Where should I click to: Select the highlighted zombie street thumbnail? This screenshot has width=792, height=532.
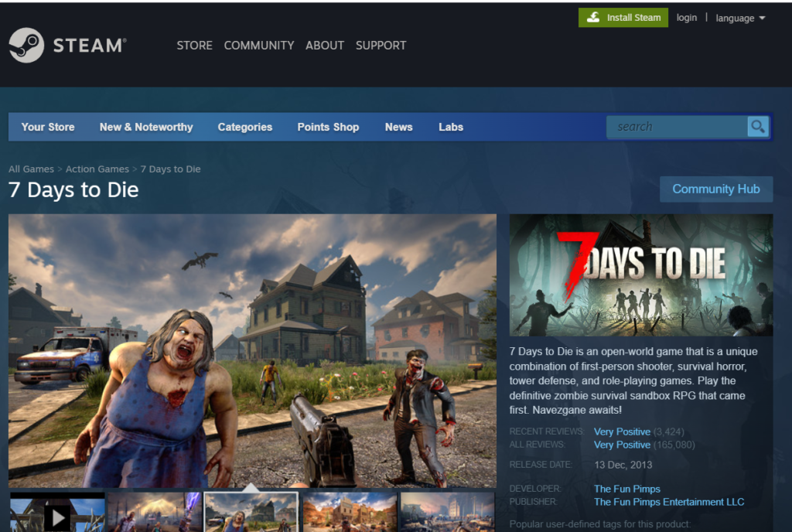251,513
